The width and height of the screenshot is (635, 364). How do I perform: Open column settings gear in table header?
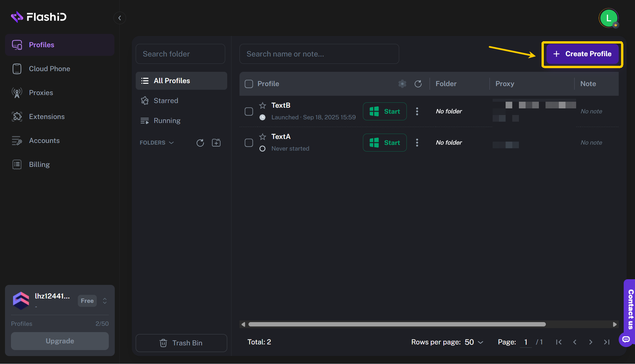pos(402,84)
